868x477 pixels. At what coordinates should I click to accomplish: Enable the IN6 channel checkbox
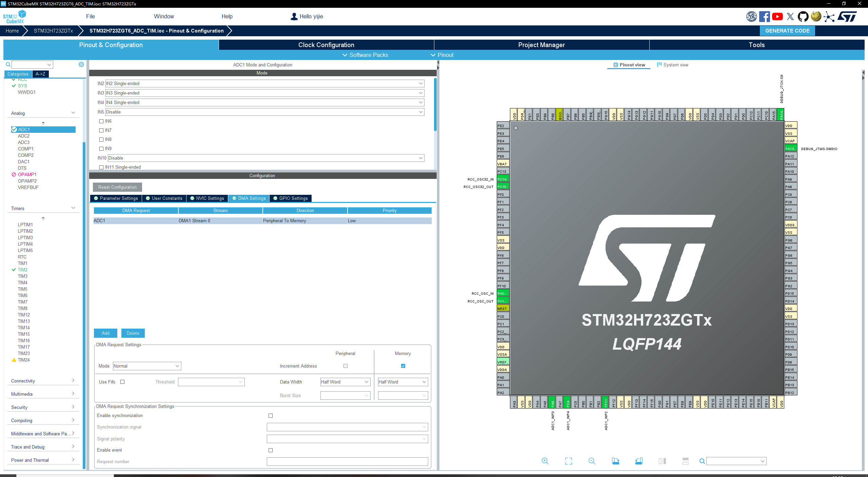(101, 121)
